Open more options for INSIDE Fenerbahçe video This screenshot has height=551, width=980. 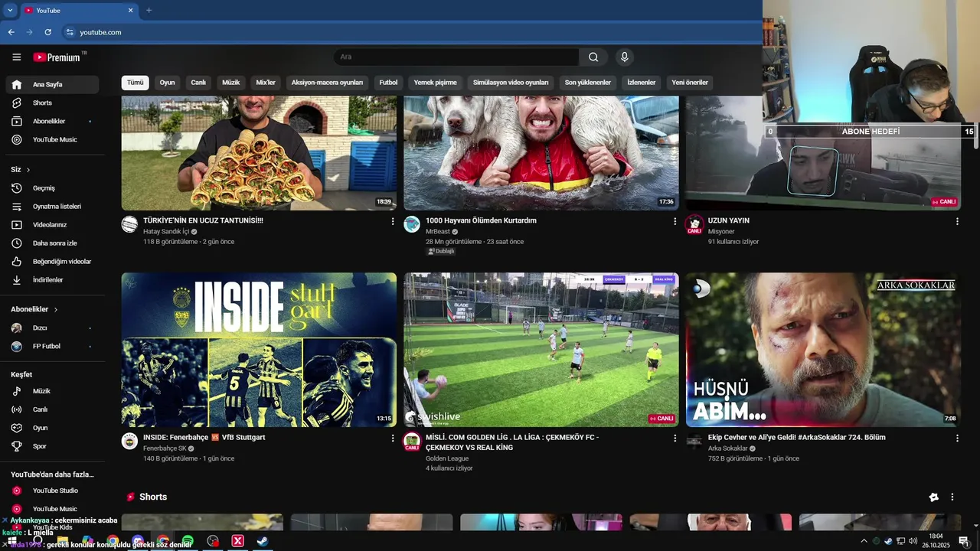393,439
